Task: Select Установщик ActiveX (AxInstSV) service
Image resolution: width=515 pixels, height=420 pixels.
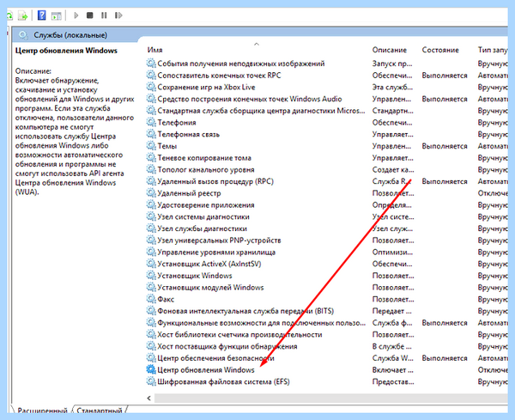Action: point(209,264)
